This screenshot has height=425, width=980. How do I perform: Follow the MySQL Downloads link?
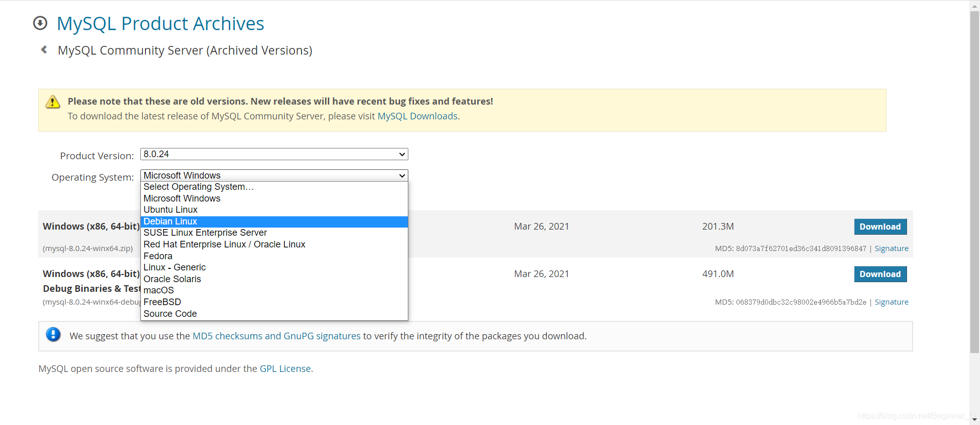click(x=418, y=116)
